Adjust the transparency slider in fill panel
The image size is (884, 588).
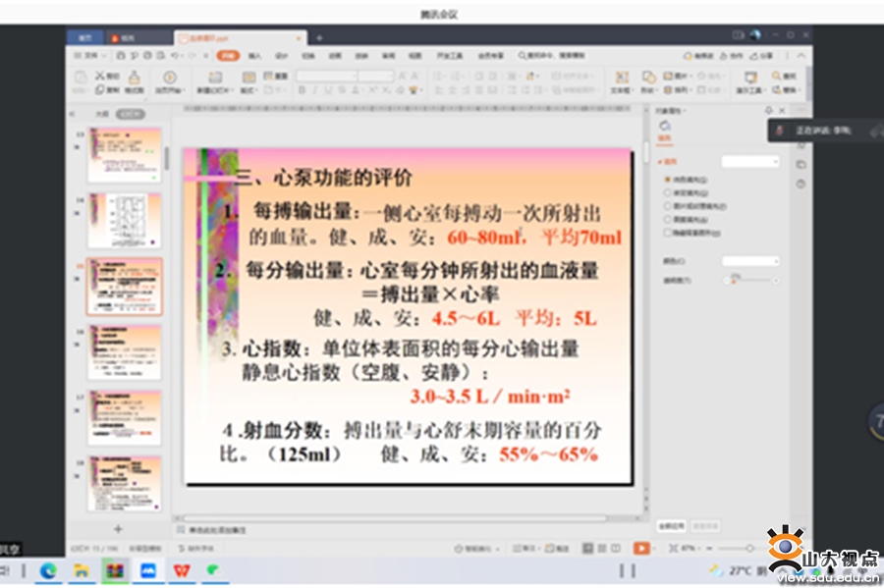coord(732,280)
